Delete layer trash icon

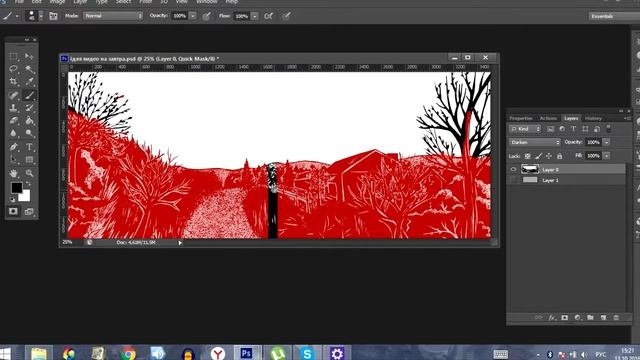pyautogui.click(x=616, y=317)
